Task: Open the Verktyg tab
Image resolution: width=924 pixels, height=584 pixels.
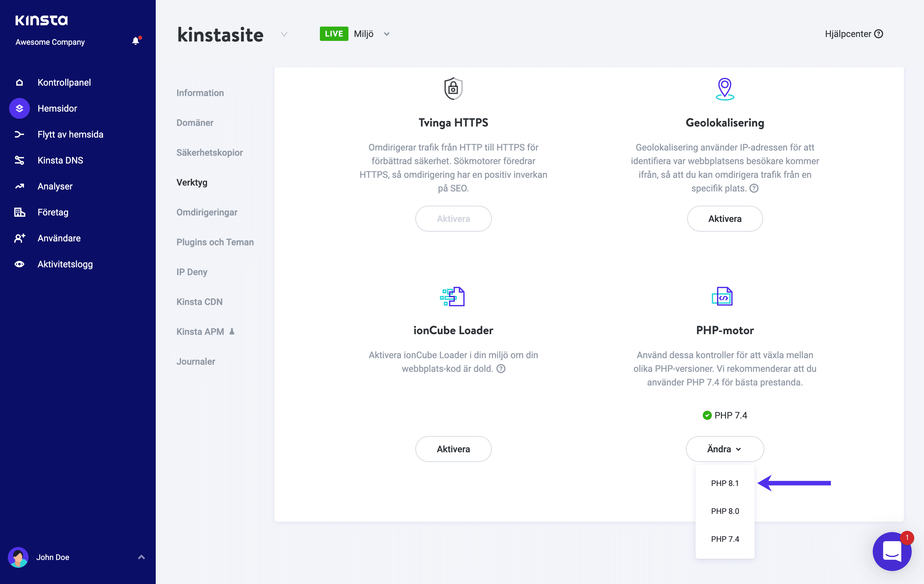Action: click(x=191, y=183)
